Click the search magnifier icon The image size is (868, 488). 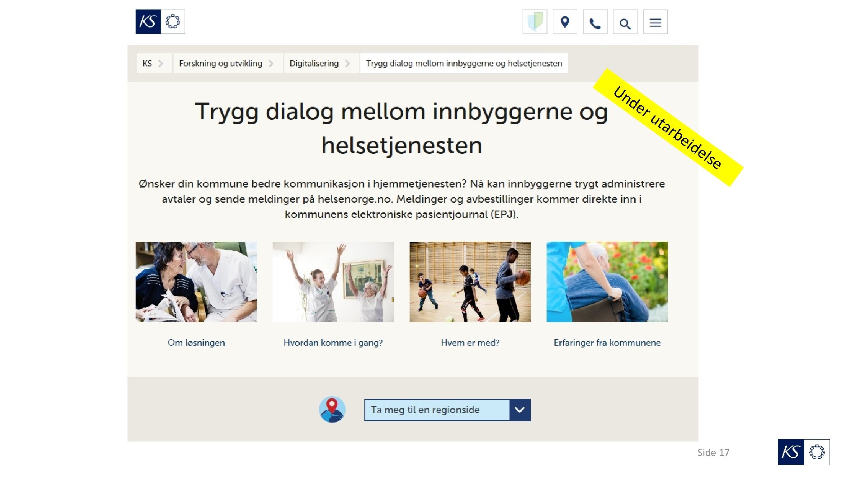[x=625, y=22]
